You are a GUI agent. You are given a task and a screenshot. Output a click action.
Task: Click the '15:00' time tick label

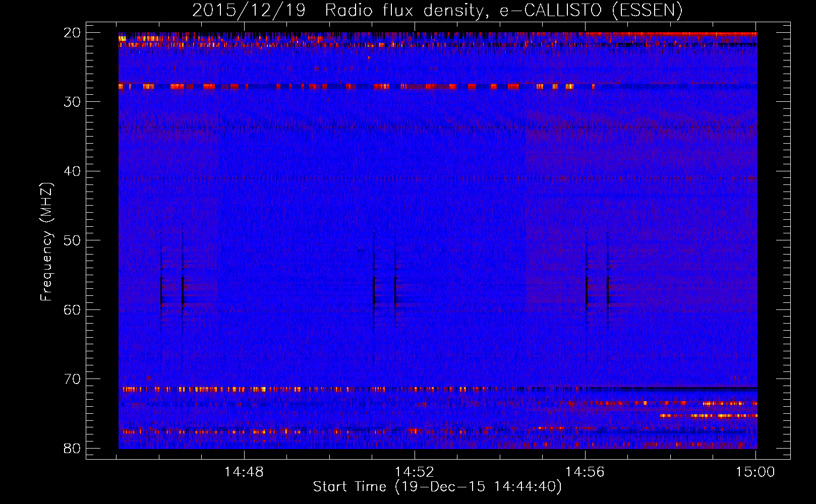click(755, 472)
